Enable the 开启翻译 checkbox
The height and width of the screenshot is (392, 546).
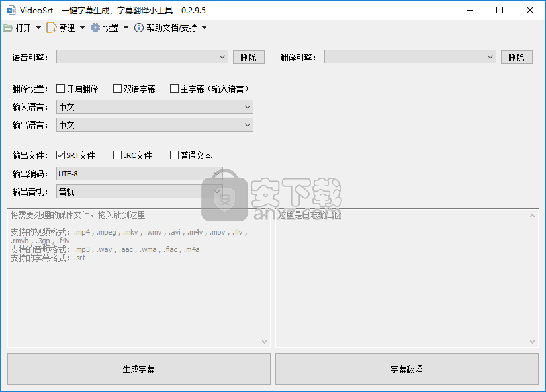click(61, 89)
